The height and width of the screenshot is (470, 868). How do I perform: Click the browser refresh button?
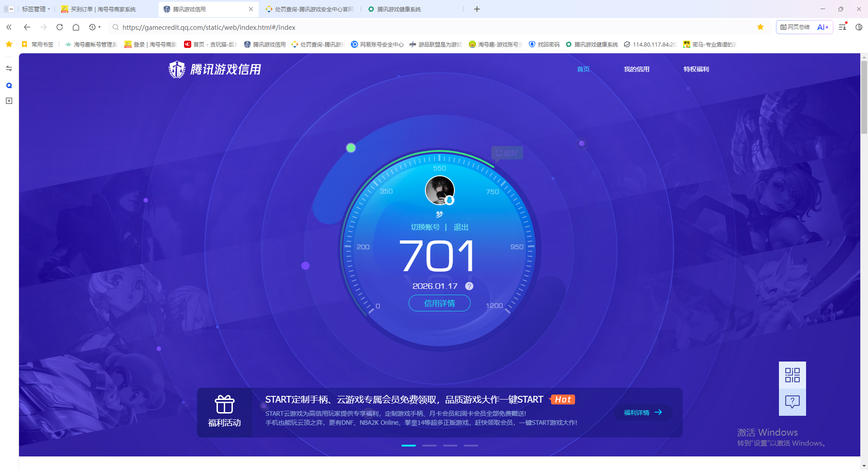coord(60,27)
